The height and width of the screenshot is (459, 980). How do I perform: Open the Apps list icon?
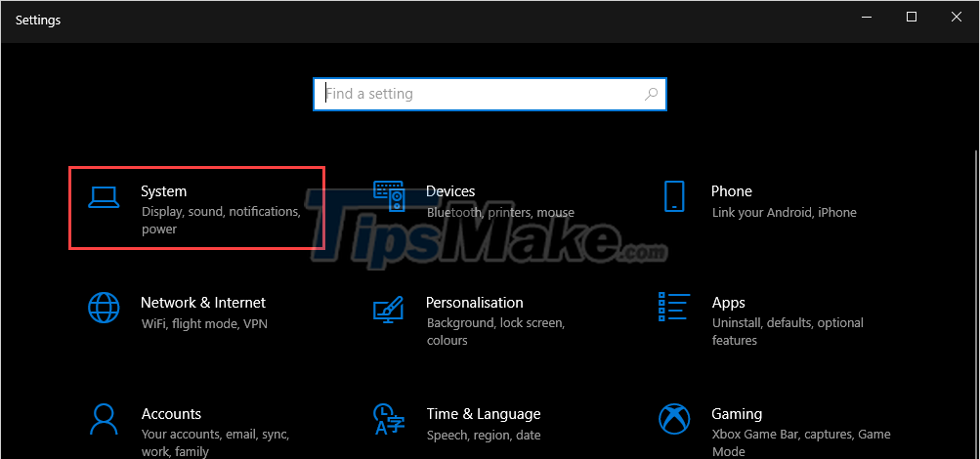pos(674,306)
